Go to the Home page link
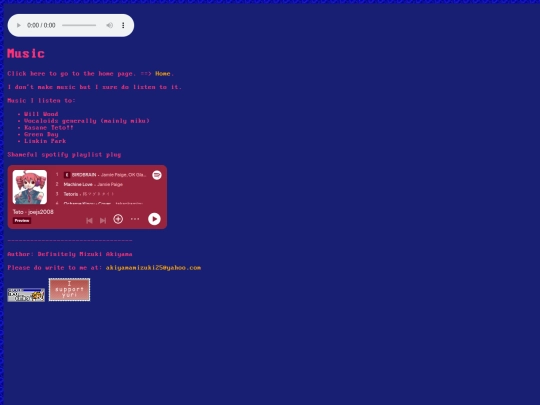The image size is (540, 405). coord(163,74)
